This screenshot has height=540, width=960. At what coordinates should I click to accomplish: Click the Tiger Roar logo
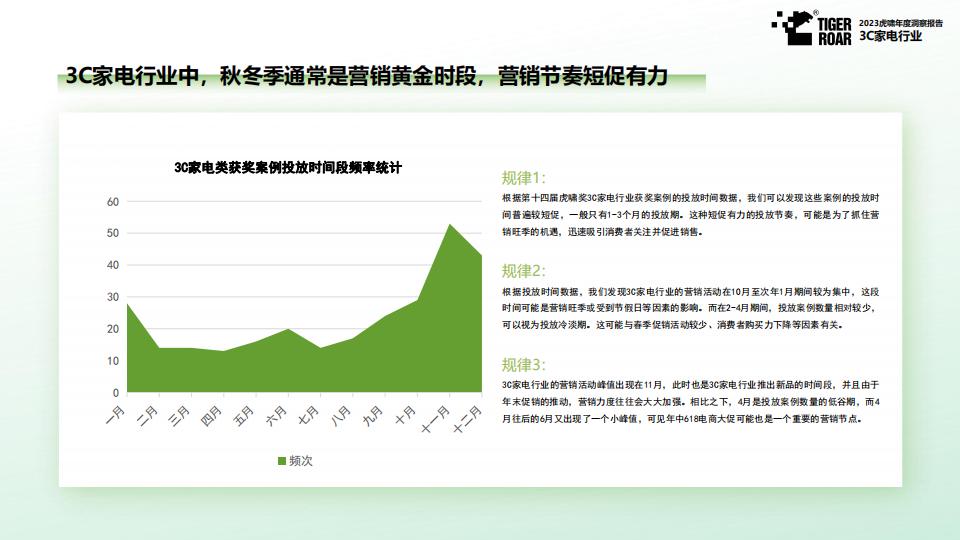coord(811,28)
